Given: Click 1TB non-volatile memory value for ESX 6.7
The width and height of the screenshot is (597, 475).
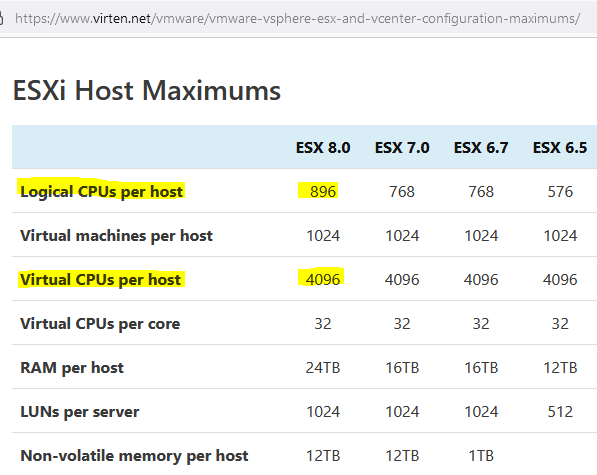Looking at the screenshot, I should [481, 456].
